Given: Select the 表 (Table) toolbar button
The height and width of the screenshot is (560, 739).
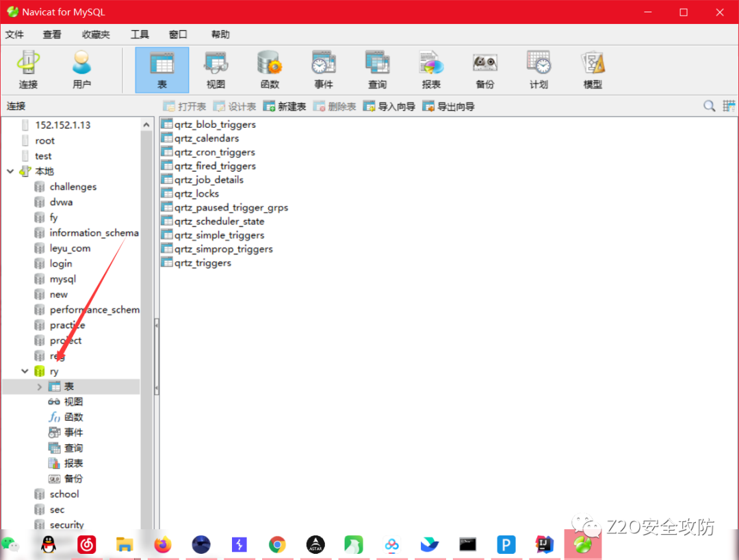Looking at the screenshot, I should 162,70.
